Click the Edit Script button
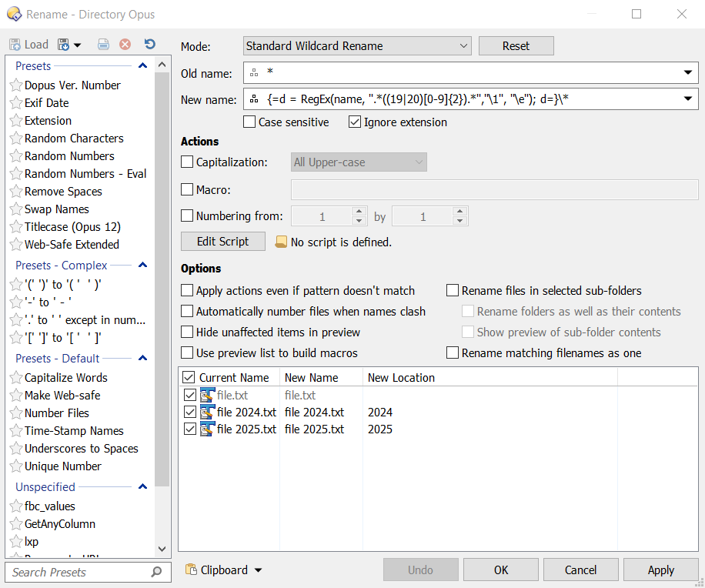 pyautogui.click(x=223, y=242)
